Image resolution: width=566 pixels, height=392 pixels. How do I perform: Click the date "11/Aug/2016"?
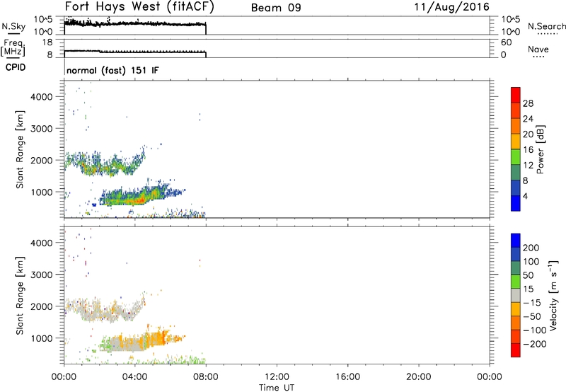(x=451, y=7)
